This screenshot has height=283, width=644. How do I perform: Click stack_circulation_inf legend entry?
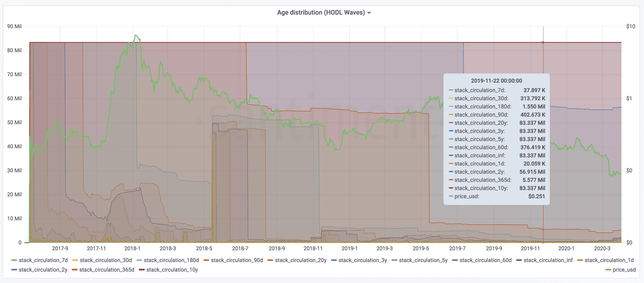(548, 260)
